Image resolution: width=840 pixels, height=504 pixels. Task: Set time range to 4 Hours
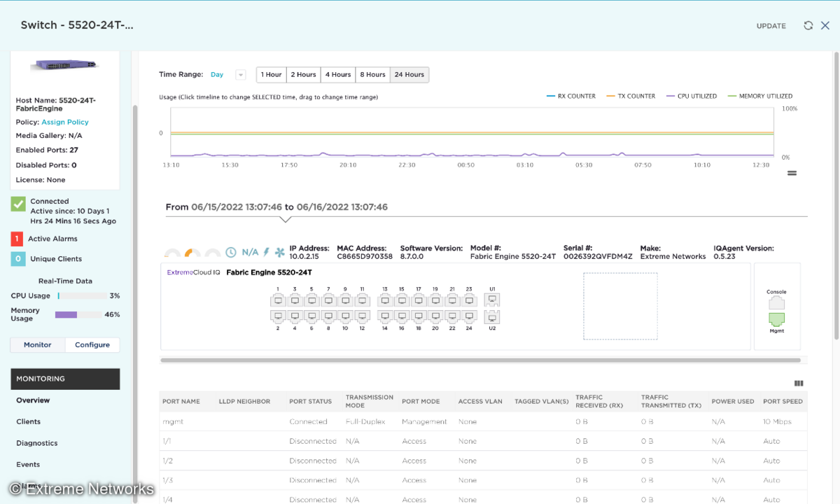pos(338,75)
